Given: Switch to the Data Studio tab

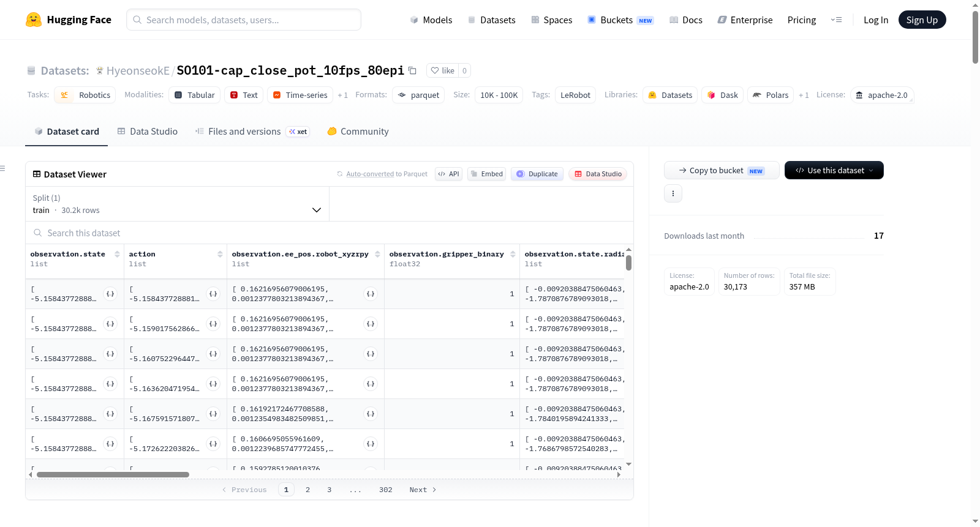Looking at the screenshot, I should 148,131.
